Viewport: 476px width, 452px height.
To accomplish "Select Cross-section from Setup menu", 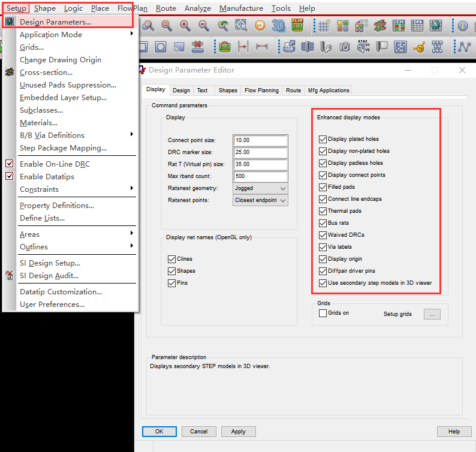I will (x=46, y=72).
